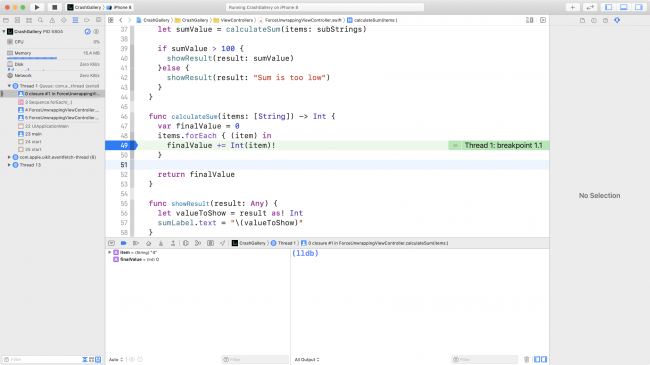Collapse Thread 1 disclosure triangle
The image size is (650, 365).
pyautogui.click(x=9, y=86)
